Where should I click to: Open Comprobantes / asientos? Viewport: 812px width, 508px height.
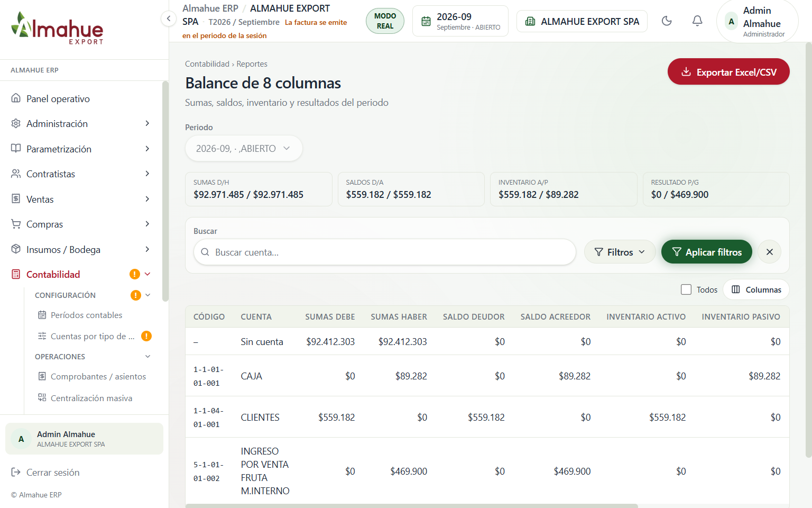[x=92, y=377]
